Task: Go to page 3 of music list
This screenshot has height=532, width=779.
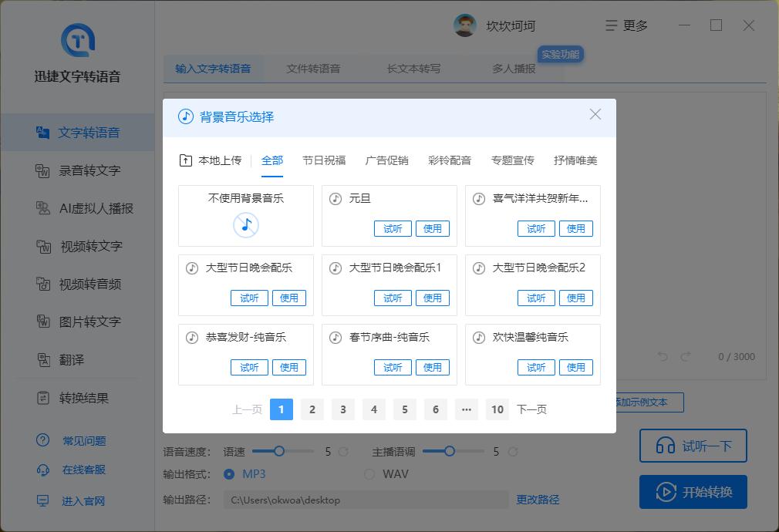Action: pos(343,409)
